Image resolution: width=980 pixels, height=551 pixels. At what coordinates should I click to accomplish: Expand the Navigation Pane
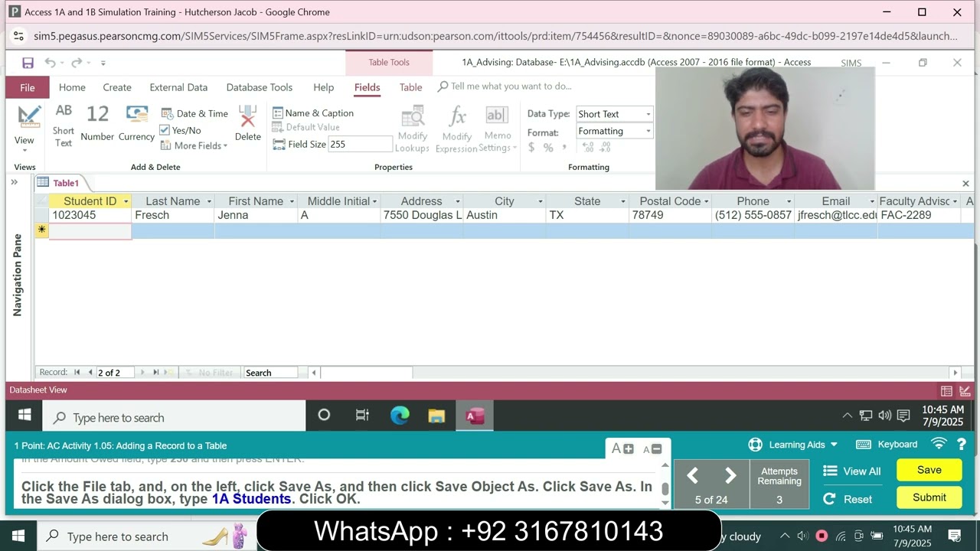point(14,182)
